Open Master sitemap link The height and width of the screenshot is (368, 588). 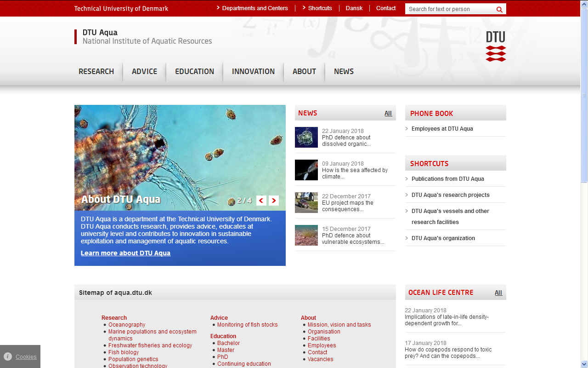[x=226, y=350]
